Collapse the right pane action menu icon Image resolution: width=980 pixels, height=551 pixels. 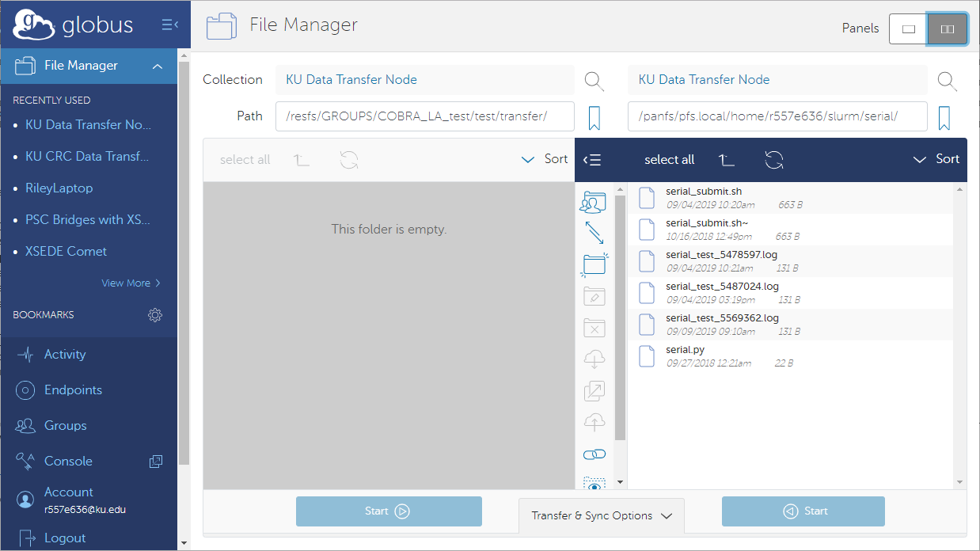(592, 160)
